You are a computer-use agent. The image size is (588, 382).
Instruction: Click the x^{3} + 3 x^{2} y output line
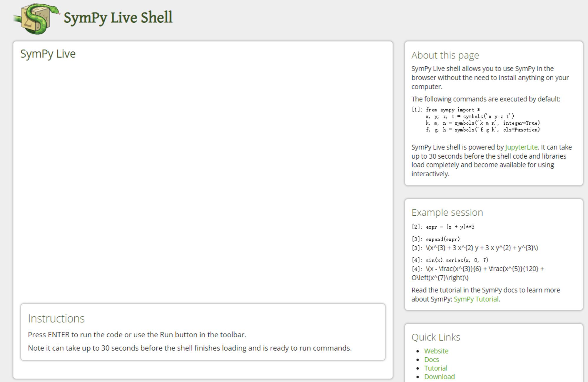tap(482, 248)
